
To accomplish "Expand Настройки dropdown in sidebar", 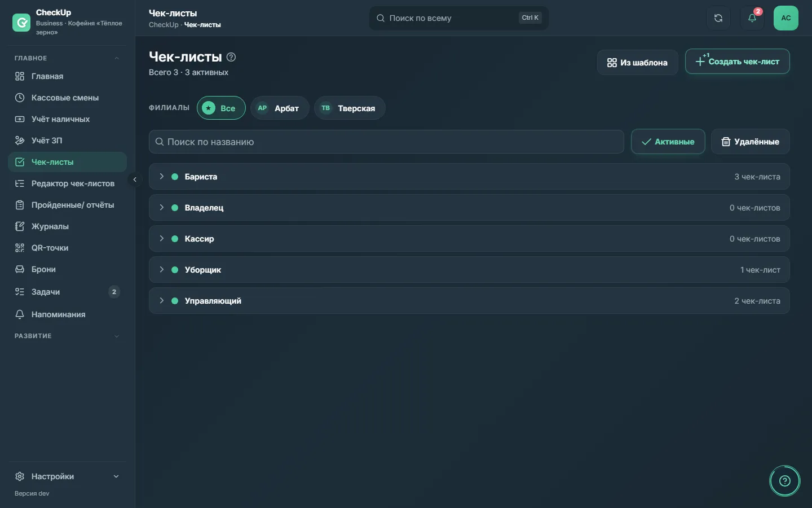I will (x=68, y=476).
